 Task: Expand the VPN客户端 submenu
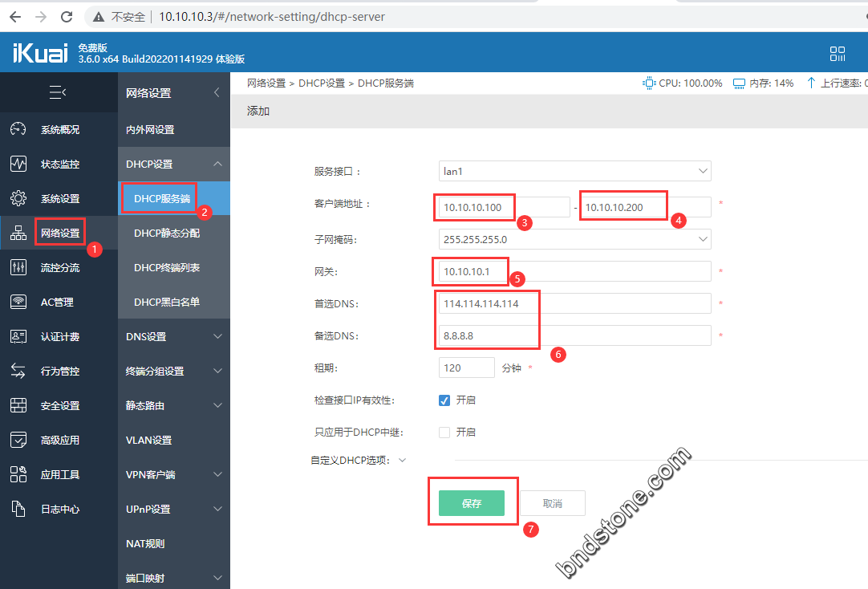(x=217, y=474)
